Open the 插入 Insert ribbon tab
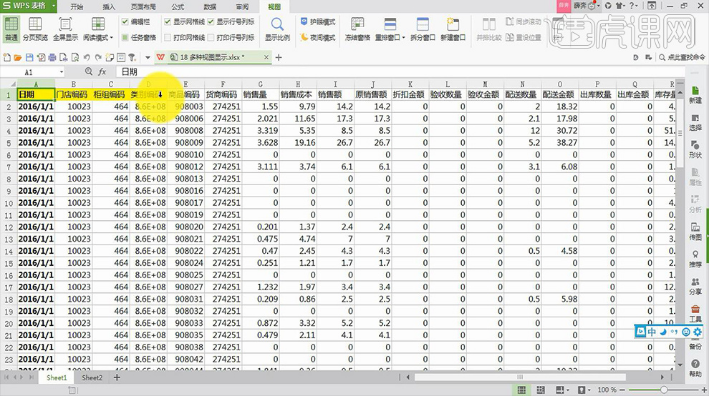This screenshot has width=709, height=397. pyautogui.click(x=109, y=7)
